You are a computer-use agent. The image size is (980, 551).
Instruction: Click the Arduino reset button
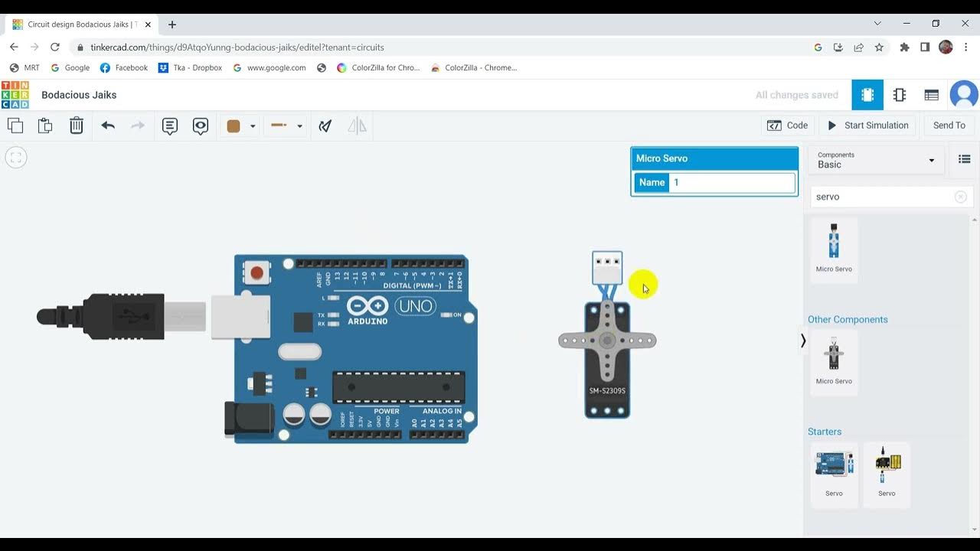256,272
